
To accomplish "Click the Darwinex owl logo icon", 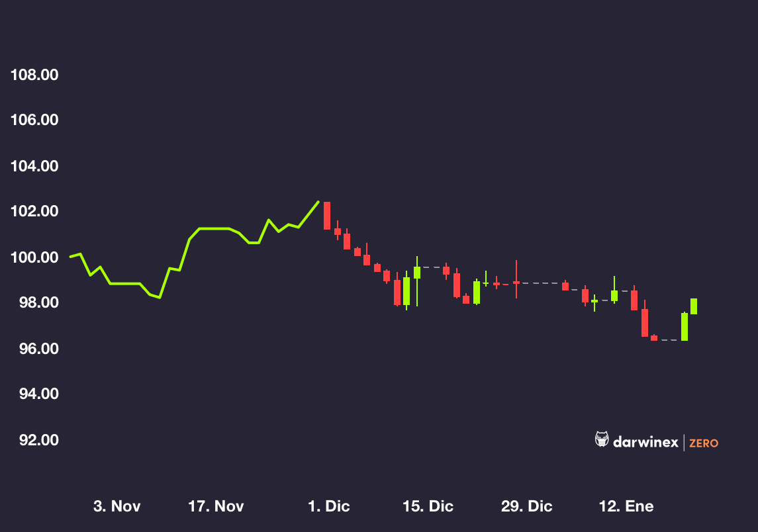I will click(602, 440).
